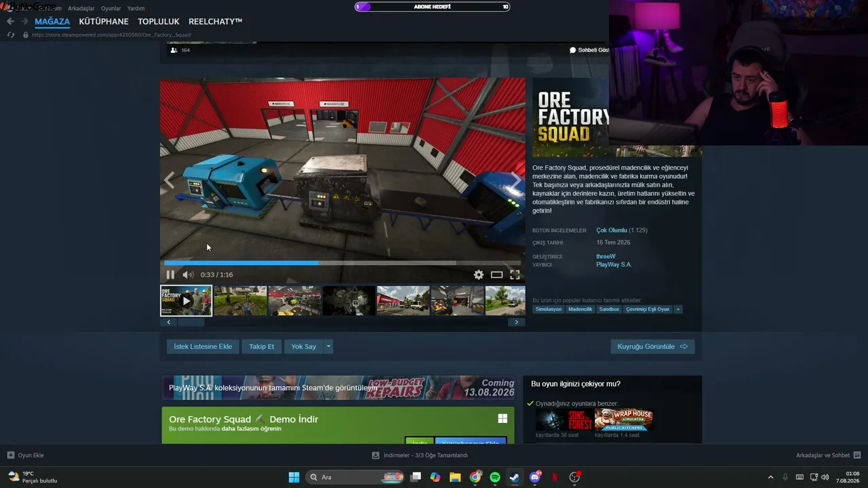Screen dimensions: 868x488
Task: Show hidden system tray icons
Action: pyautogui.click(x=770, y=477)
